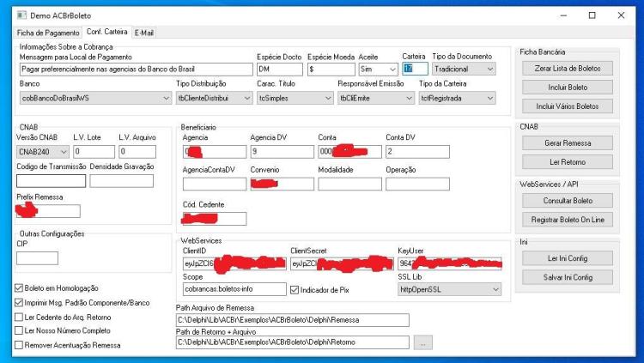Click Salvar Ini Config button
644x363 pixels.
click(568, 277)
